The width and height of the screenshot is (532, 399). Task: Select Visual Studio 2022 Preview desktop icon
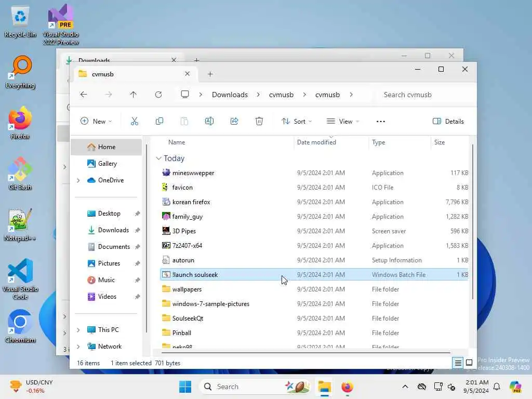pos(61,25)
